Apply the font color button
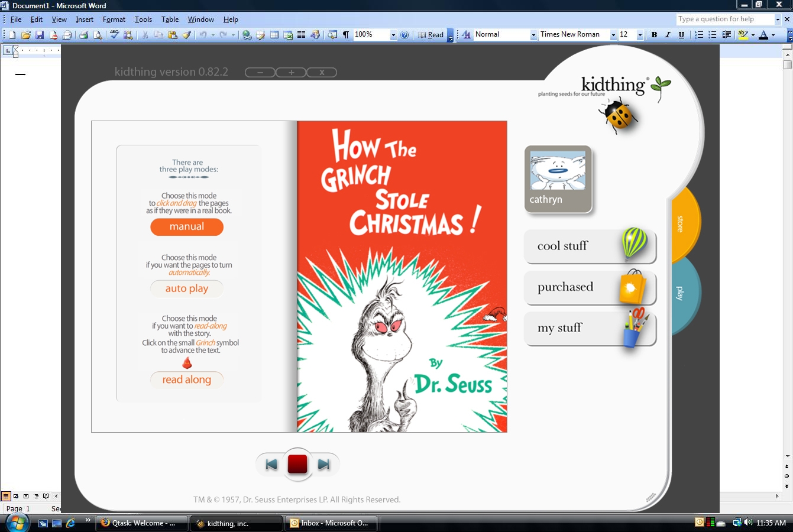 pyautogui.click(x=763, y=35)
